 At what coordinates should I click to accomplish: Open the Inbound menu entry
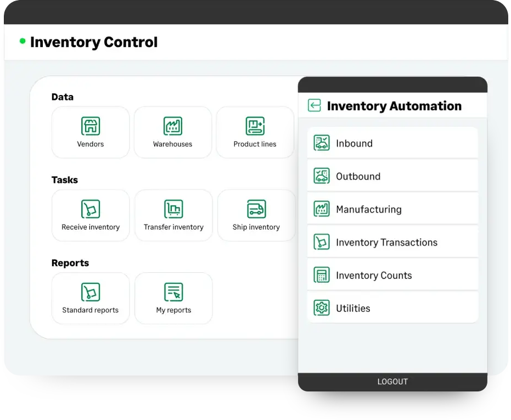tap(392, 143)
